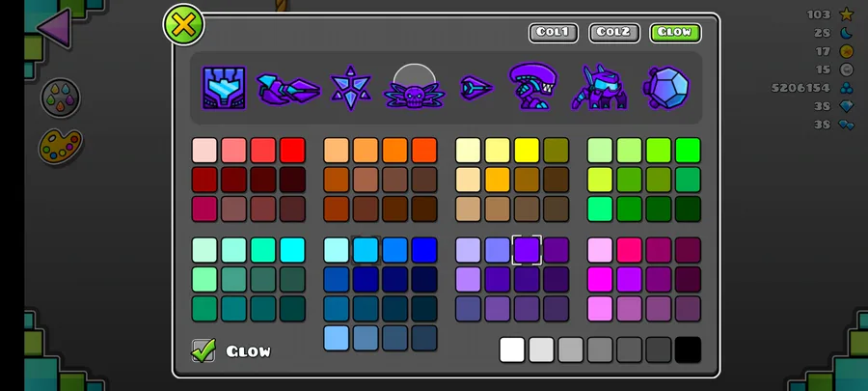Choose the spider mech icon preview
Viewport: 868px width, 391px height.
[600, 87]
